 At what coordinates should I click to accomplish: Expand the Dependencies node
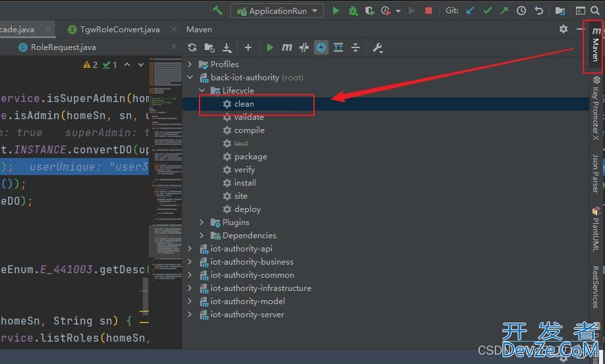coord(201,235)
